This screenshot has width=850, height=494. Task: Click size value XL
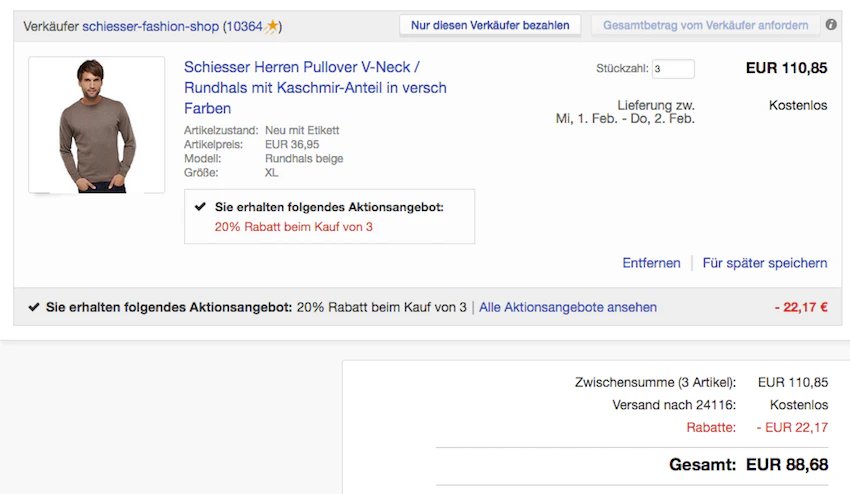pos(271,172)
